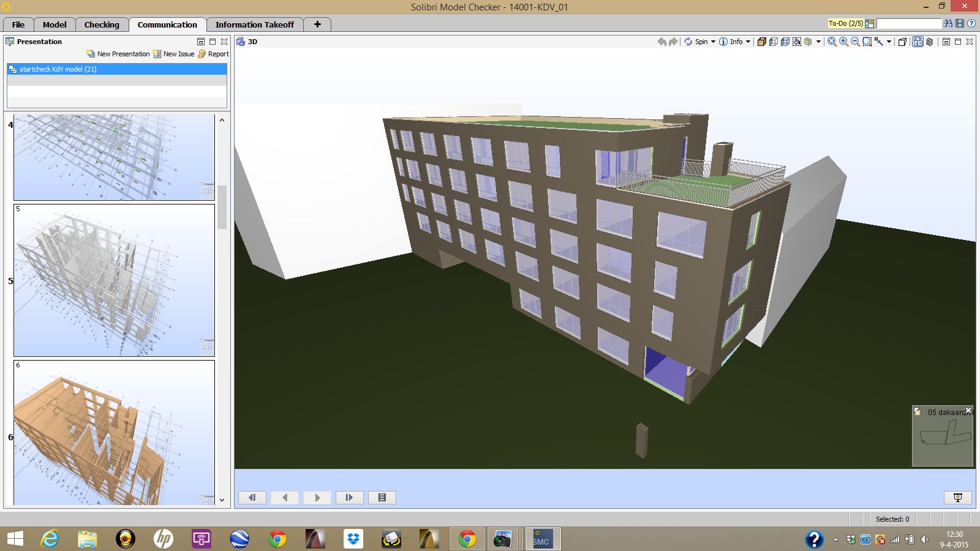Click the dimension measure tool icon
The image size is (980, 551).
(x=879, y=42)
